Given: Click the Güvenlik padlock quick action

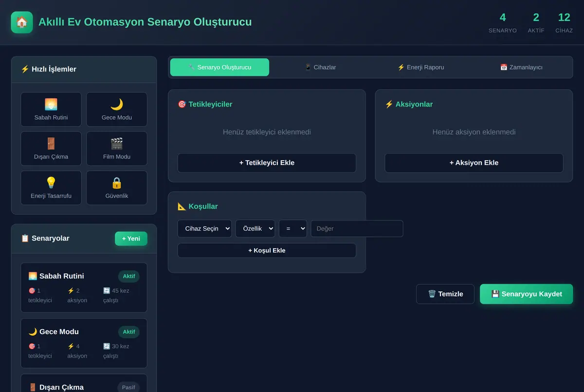Looking at the screenshot, I should point(117,188).
